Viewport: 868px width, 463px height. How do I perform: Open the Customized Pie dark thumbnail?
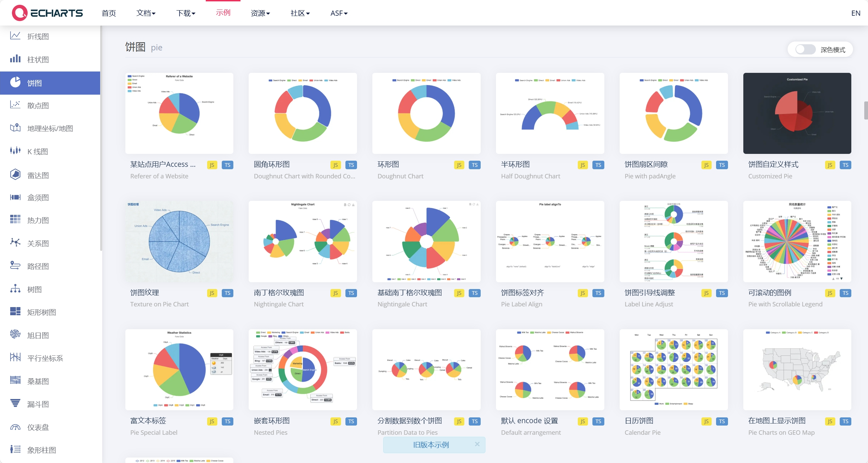[797, 113]
